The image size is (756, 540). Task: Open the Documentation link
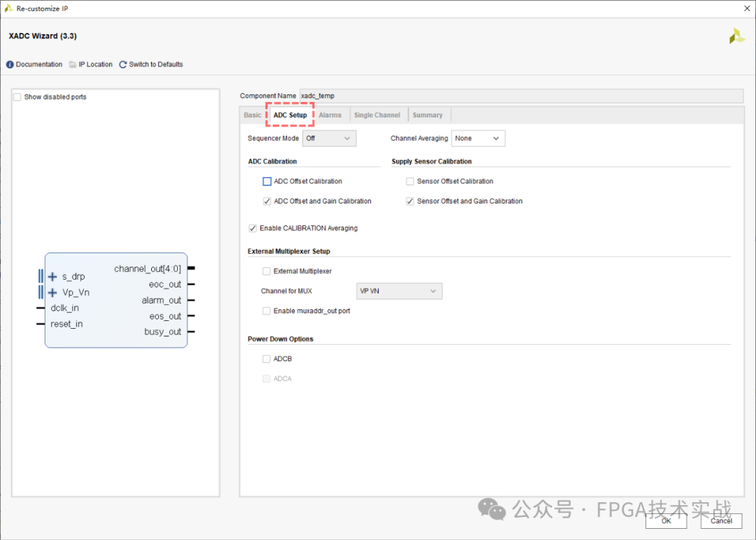pyautogui.click(x=39, y=64)
